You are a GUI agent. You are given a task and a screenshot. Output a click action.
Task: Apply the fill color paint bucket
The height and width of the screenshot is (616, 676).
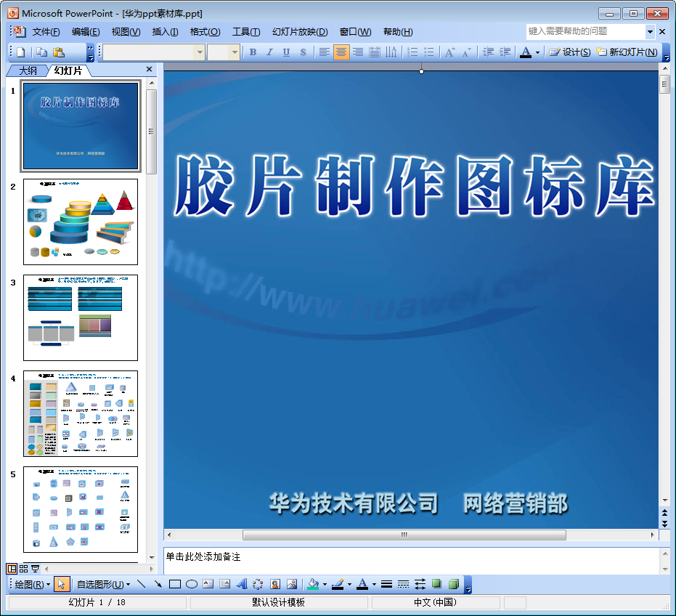point(314,584)
